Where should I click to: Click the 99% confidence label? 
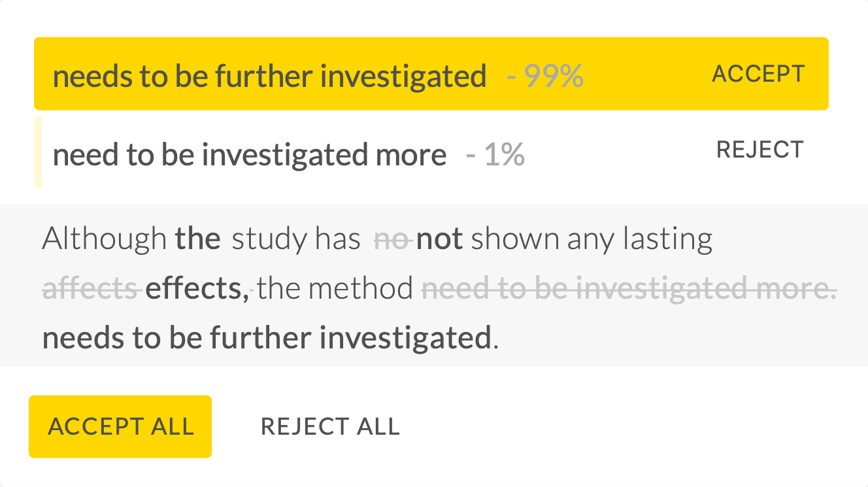545,76
